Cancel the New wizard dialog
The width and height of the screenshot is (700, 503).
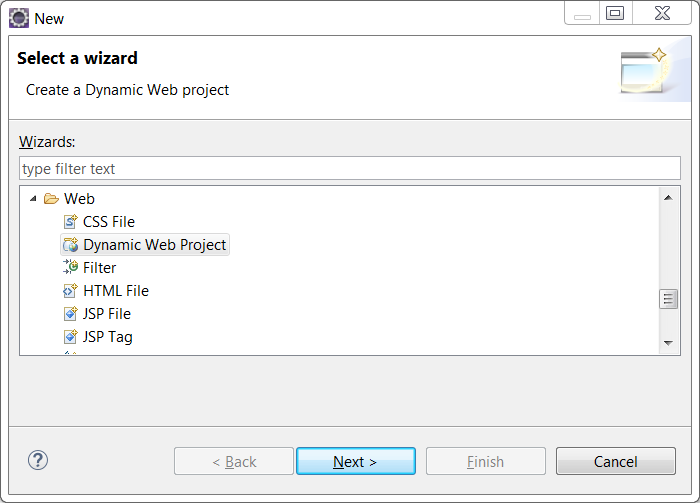[616, 461]
